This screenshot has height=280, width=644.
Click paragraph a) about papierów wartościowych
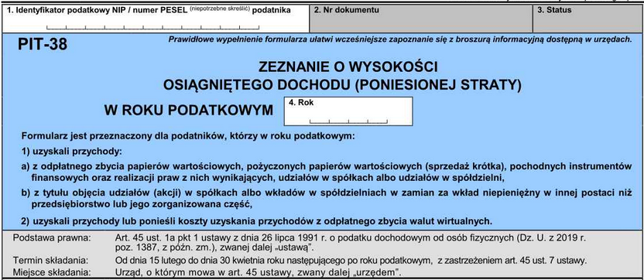coord(327,172)
